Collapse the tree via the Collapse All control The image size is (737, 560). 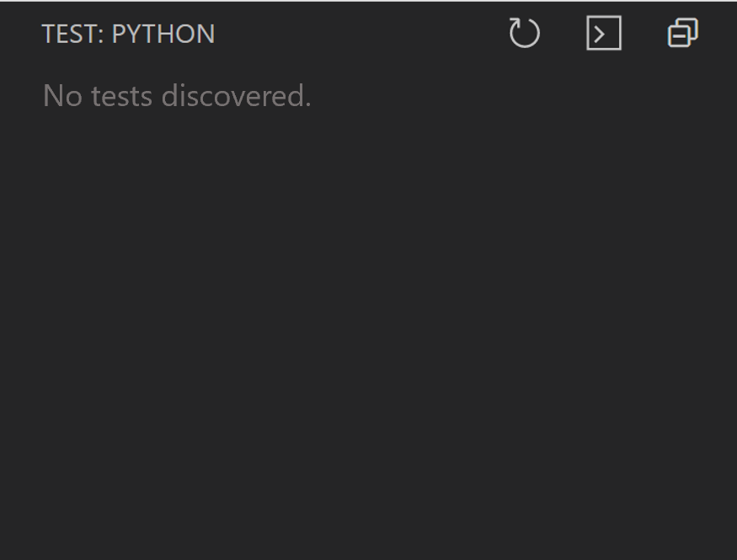coord(682,33)
